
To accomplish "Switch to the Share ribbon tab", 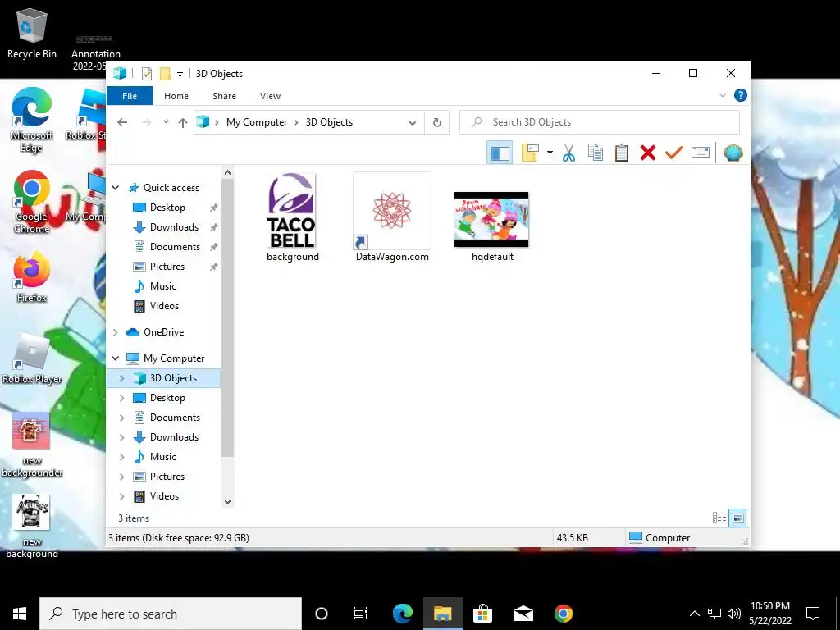I will pos(224,96).
